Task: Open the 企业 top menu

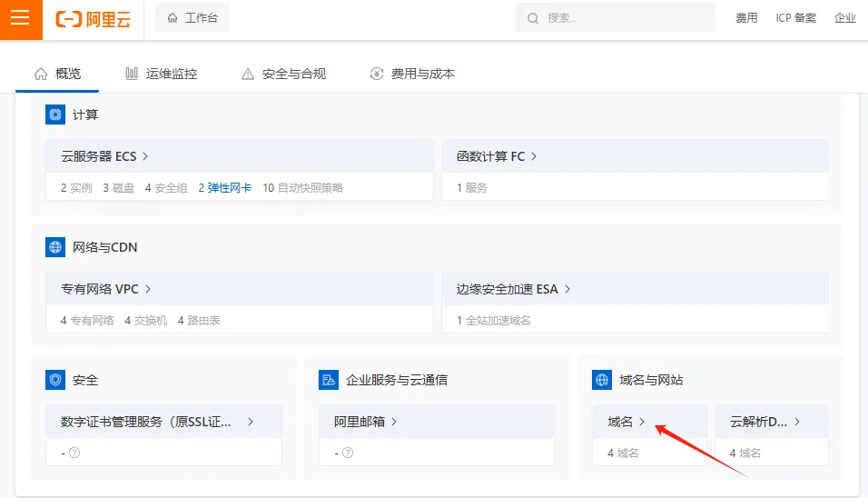Action: click(844, 18)
